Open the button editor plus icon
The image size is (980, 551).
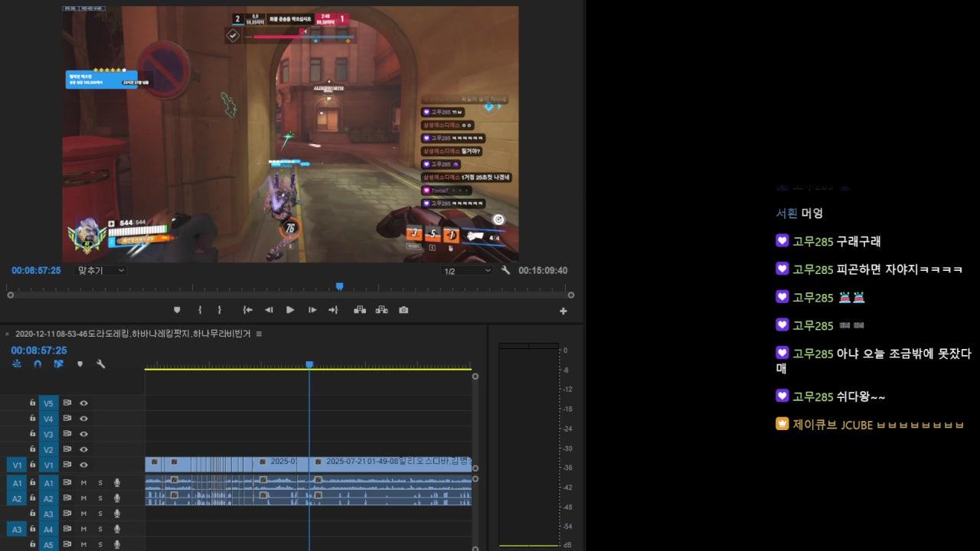[563, 311]
